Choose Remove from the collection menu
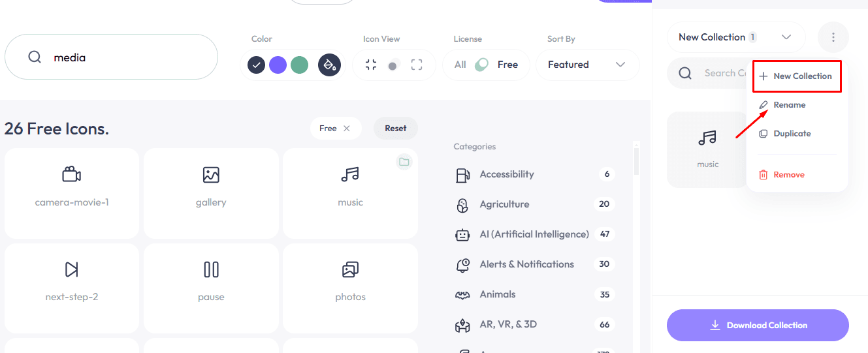This screenshot has height=353, width=868. click(781, 175)
